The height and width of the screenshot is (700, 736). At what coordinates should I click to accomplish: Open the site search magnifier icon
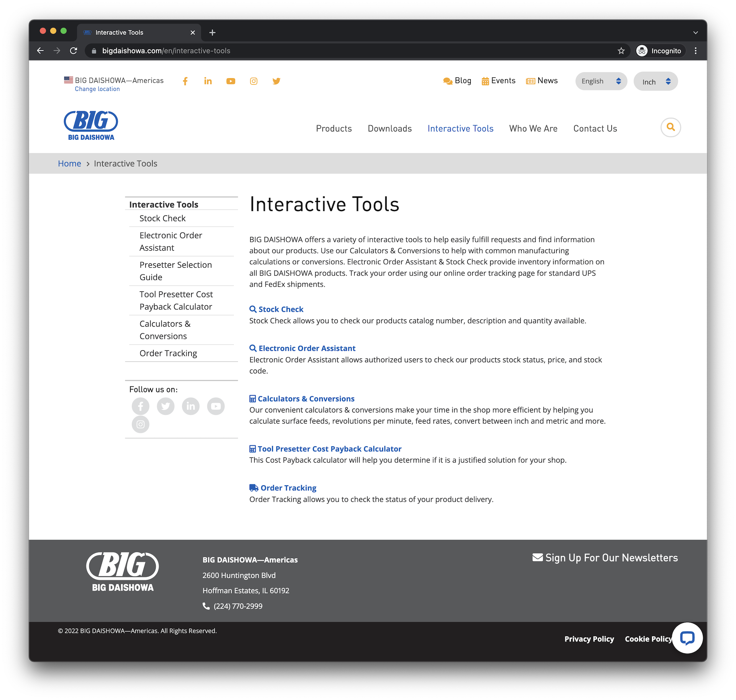pos(670,127)
